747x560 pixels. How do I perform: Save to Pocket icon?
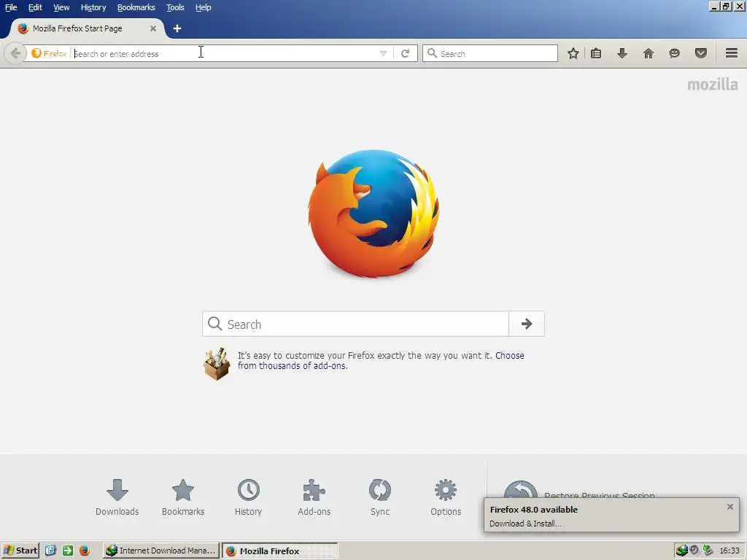701,53
